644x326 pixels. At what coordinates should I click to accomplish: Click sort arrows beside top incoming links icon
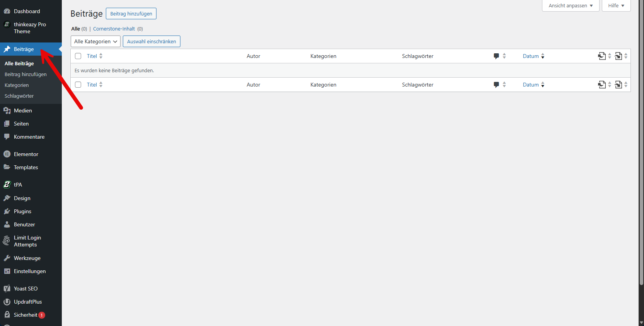(626, 56)
